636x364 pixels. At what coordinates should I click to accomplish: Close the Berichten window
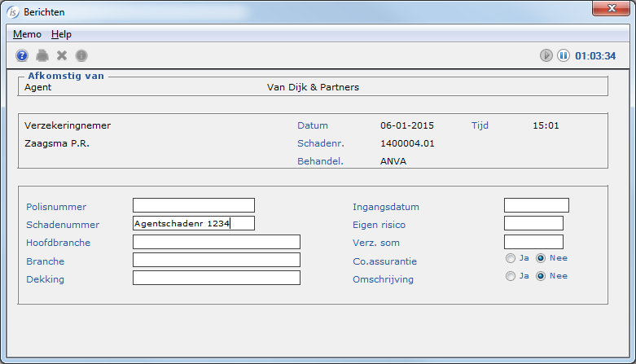tap(611, 8)
